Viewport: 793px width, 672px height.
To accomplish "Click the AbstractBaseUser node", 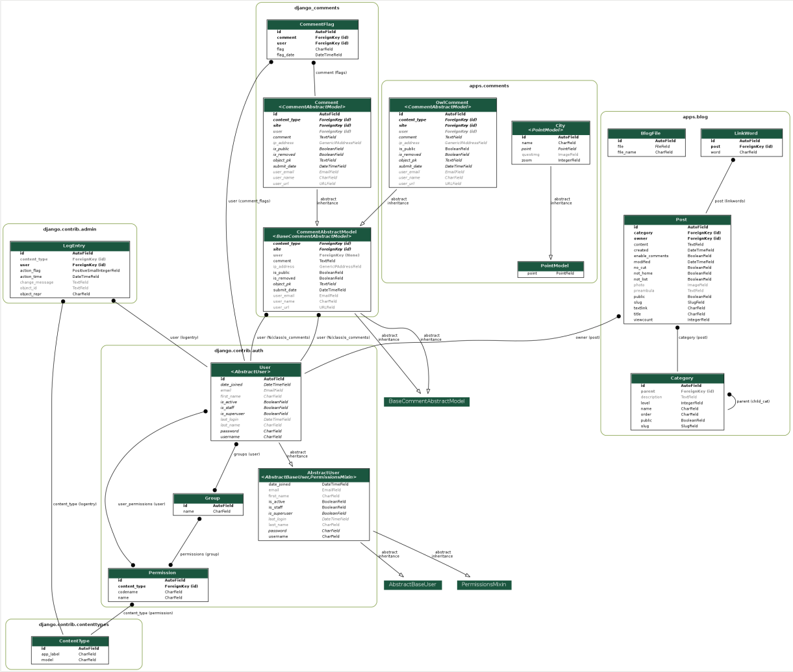I will coord(414,584).
